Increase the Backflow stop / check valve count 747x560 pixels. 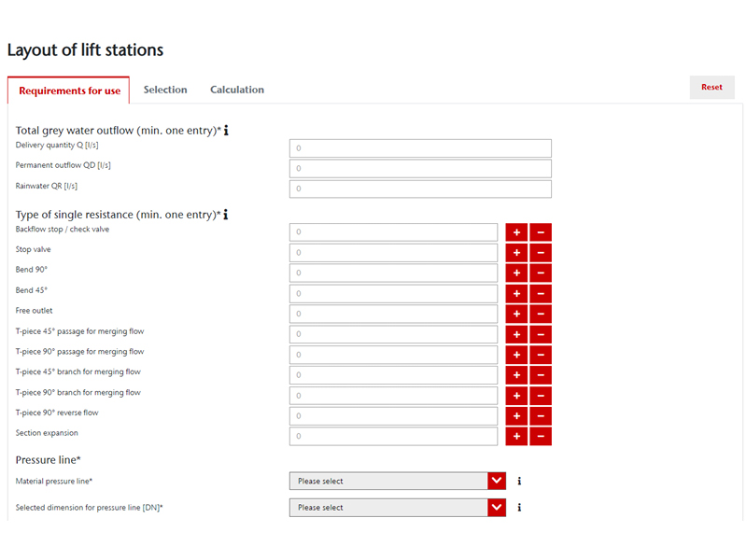coord(516,232)
